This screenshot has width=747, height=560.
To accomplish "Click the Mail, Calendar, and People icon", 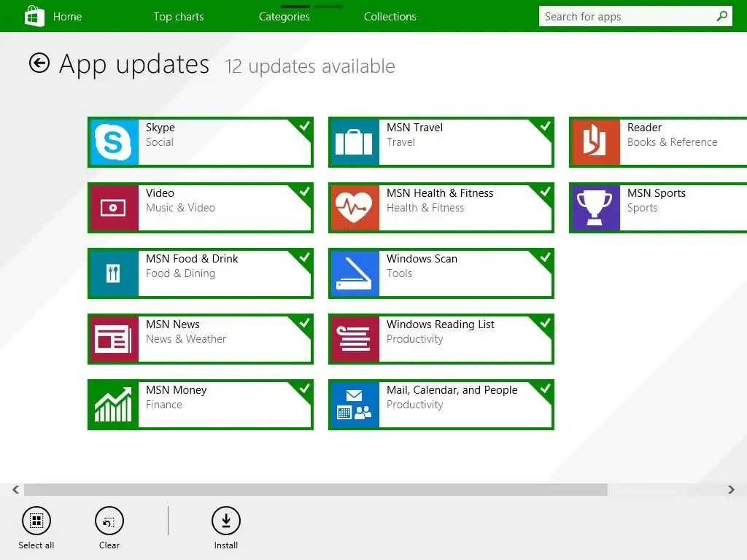I will tap(354, 405).
